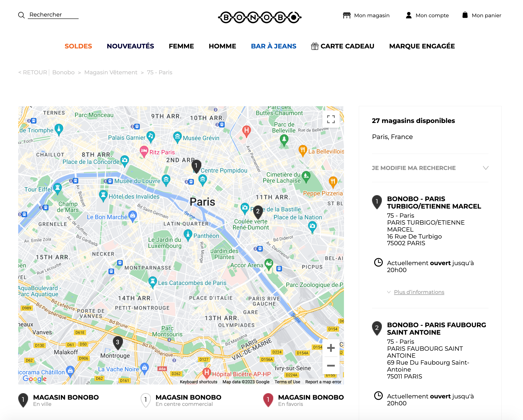Click the Panthéon map marker
The image size is (523, 420).
[x=188, y=235]
